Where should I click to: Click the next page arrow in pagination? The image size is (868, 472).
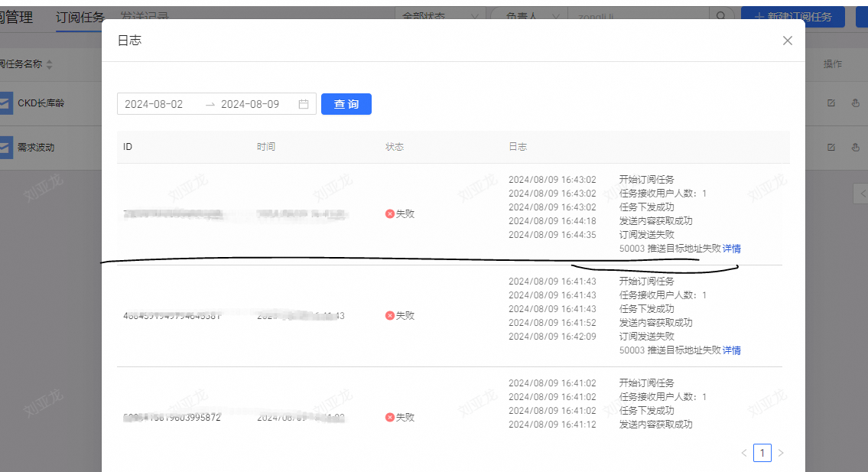coord(781,453)
